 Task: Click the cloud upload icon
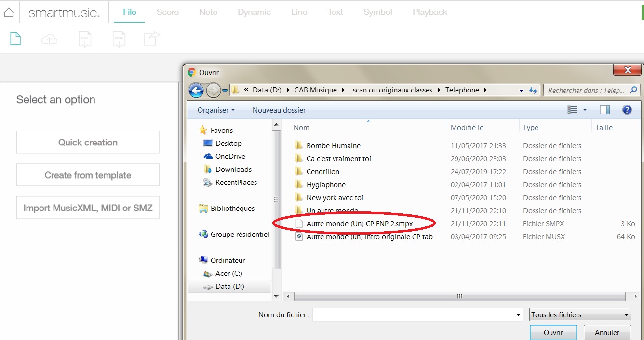(x=49, y=39)
